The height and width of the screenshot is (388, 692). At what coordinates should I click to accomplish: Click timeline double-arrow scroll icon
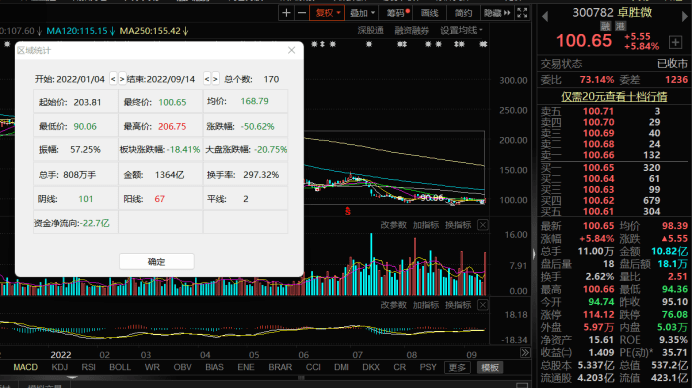click(525, 353)
